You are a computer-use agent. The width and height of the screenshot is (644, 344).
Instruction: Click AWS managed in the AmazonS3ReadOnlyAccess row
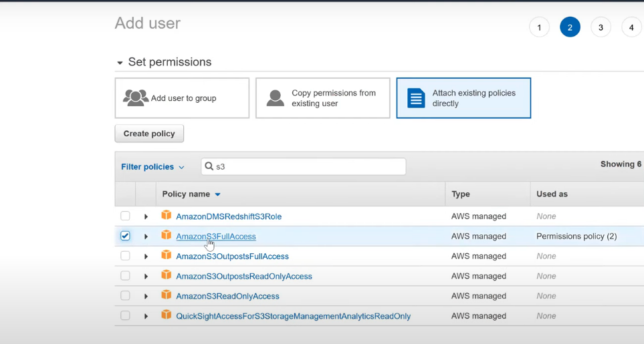(478, 296)
